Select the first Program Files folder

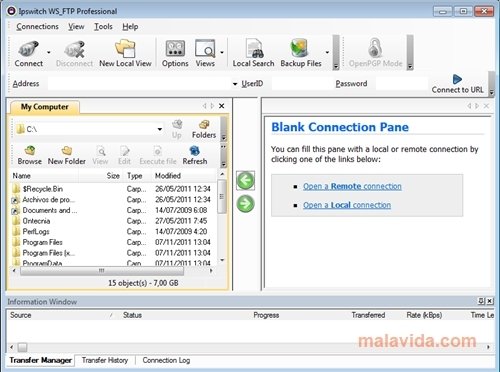(x=42, y=242)
